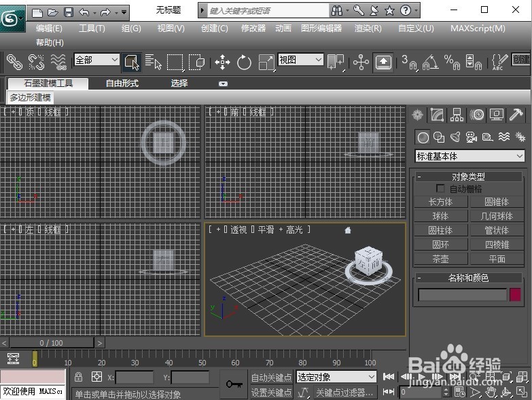Click the 多边形建模 panel button
The image size is (532, 400).
30,97
